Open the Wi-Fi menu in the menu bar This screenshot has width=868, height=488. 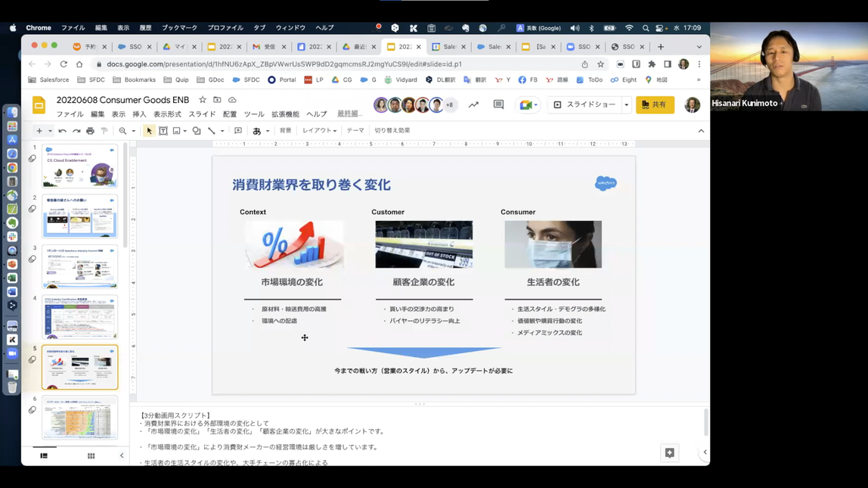coord(629,28)
